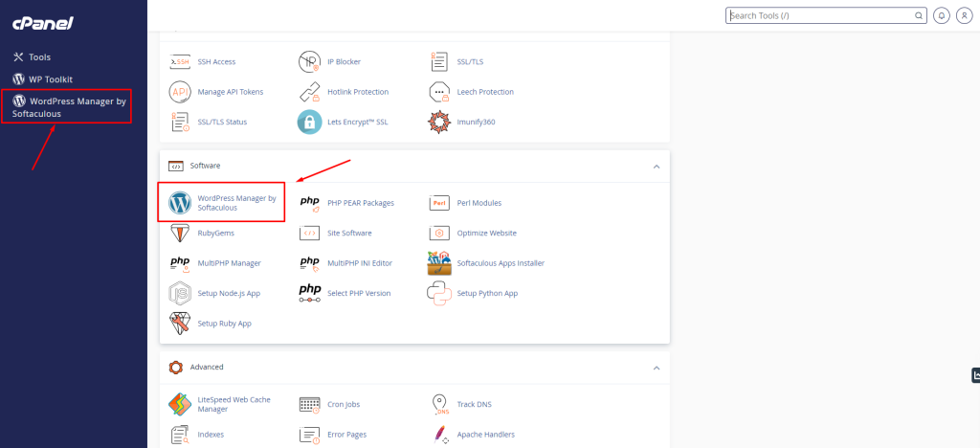The width and height of the screenshot is (980, 448).
Task: Open the Setup Python App icon
Action: tap(439, 293)
